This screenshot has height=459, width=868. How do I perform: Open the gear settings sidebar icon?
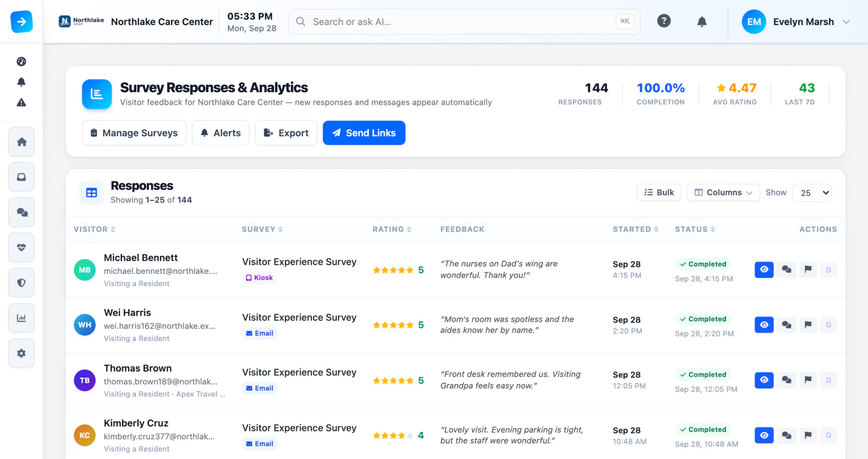click(21, 353)
